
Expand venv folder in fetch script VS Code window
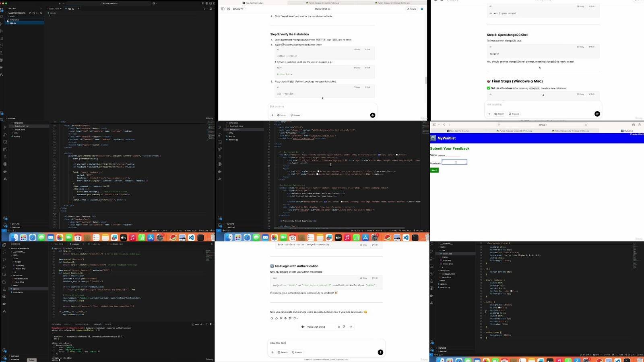pos(16,133)
